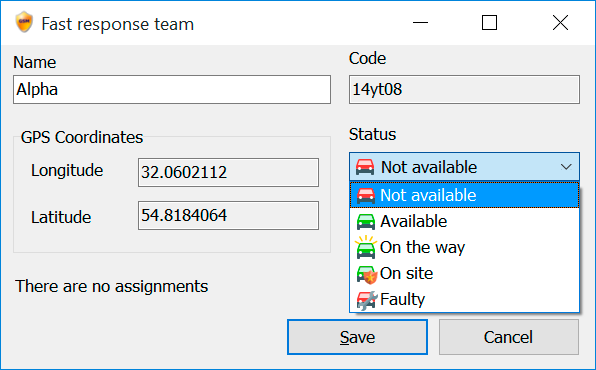Select Available text in status list
596x370 pixels.
[414, 221]
